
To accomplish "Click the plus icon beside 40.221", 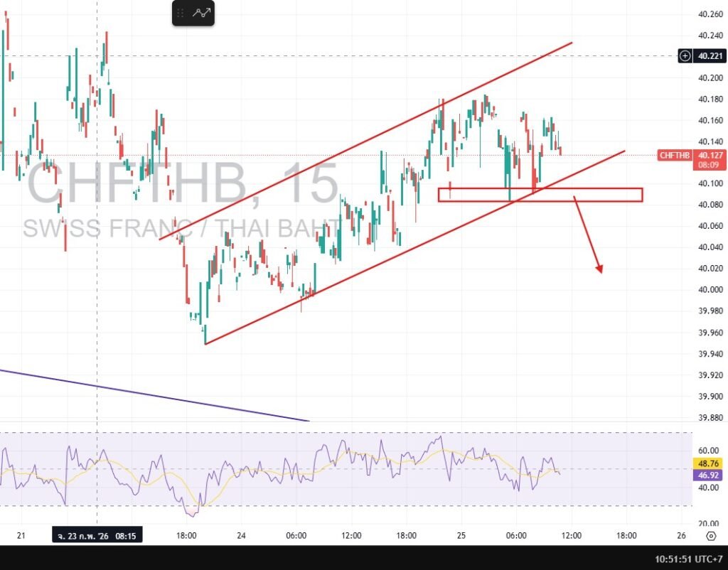I will 685,56.
